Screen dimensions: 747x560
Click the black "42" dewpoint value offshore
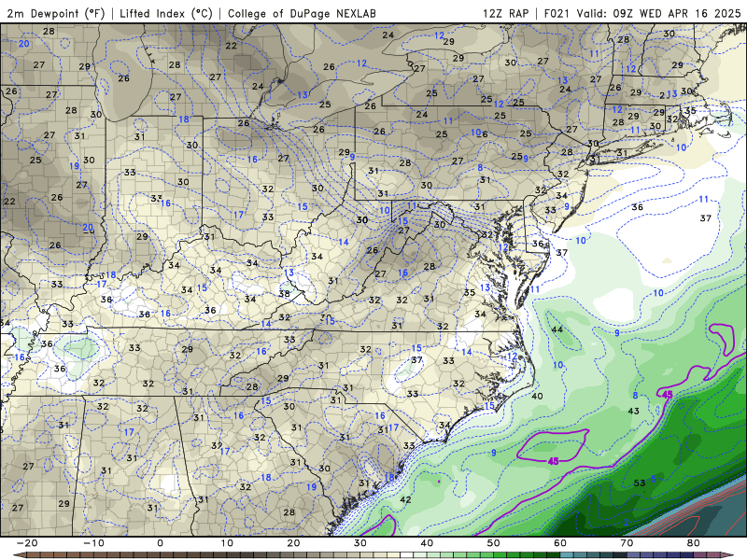405,499
